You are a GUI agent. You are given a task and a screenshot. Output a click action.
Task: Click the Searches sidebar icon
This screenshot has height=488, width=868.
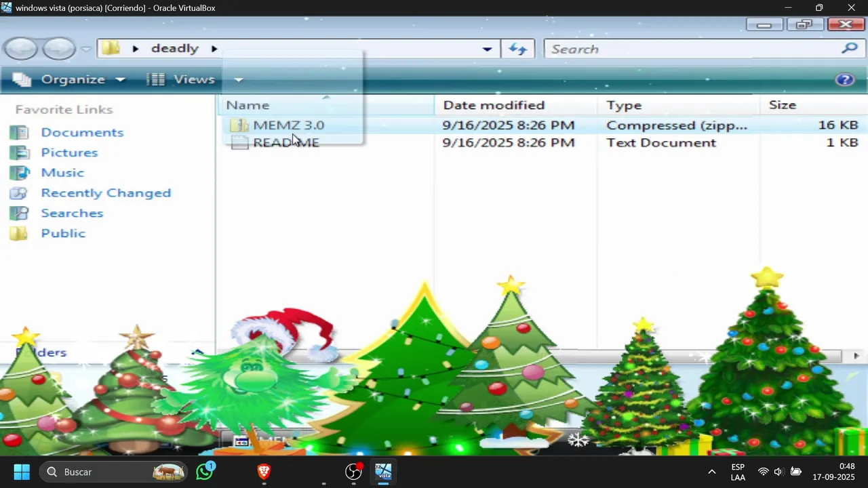click(19, 213)
